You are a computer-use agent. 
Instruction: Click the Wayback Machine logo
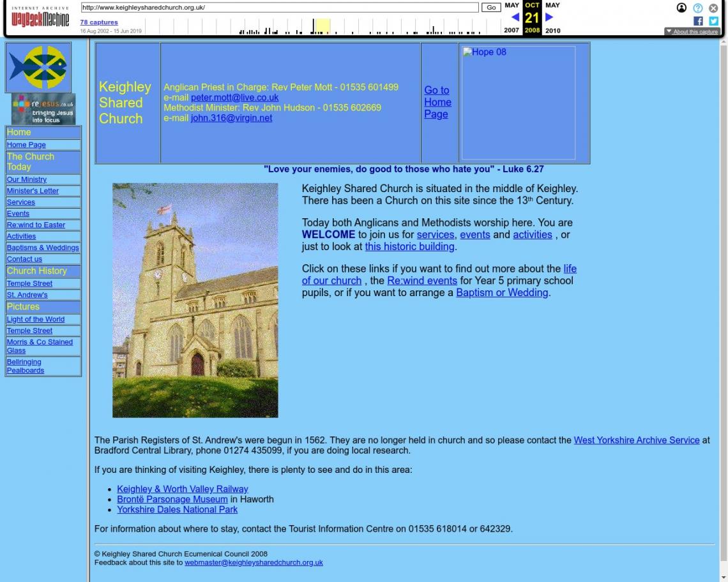click(x=40, y=17)
